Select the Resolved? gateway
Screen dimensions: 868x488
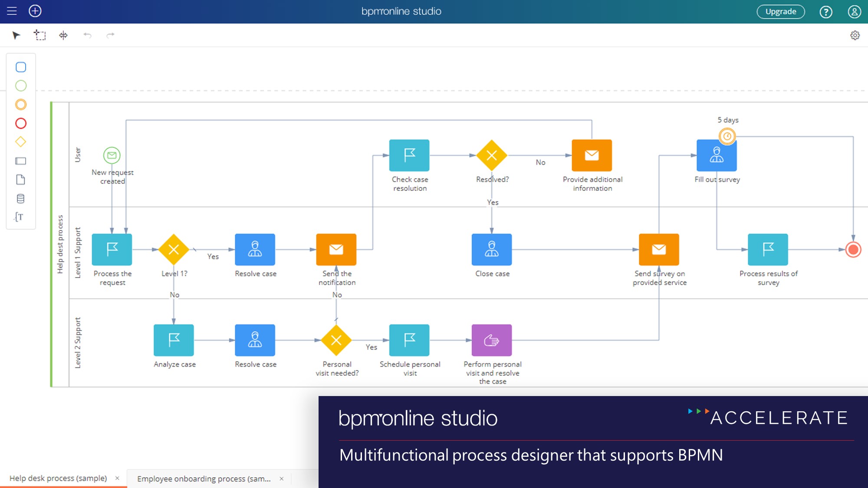tap(492, 155)
